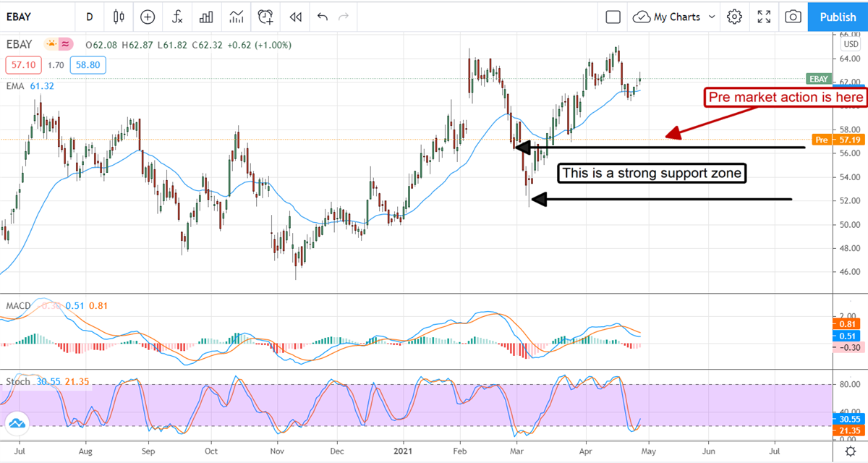Image resolution: width=868 pixels, height=463 pixels.
Task: Click the Compare or Add Symbol plus icon
Action: pyautogui.click(x=148, y=17)
